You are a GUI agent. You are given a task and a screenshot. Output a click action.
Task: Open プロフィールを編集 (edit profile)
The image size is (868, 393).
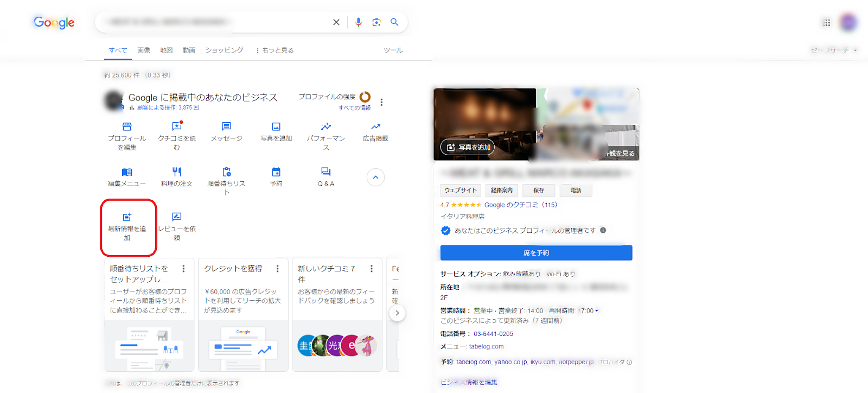tap(127, 136)
